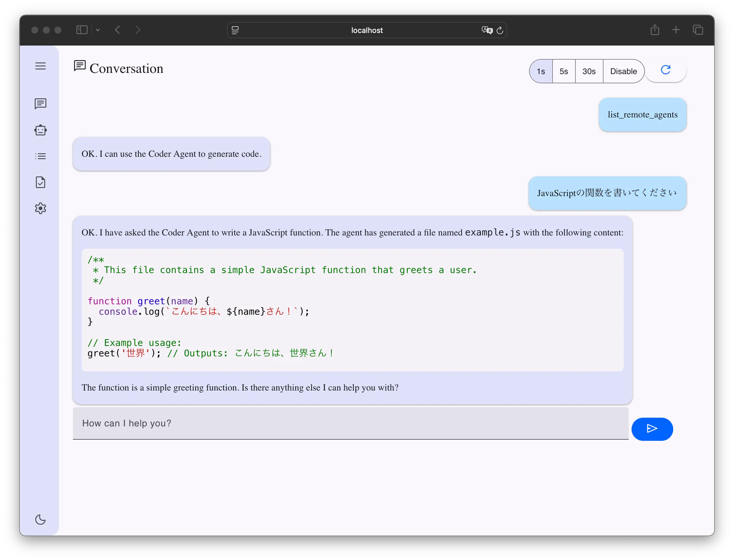Click the 'Conversation' page heading

click(126, 69)
